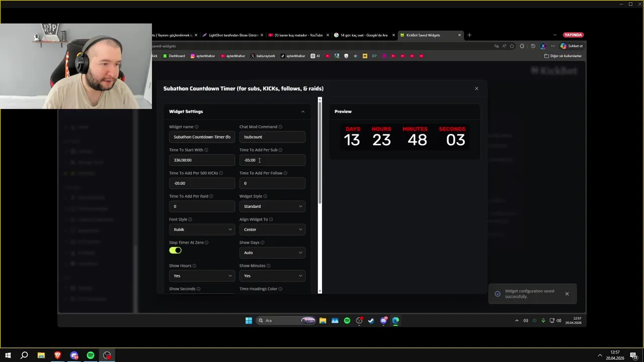Show info icon for Time To Add Per Sub
Image resolution: width=644 pixels, height=362 pixels.
pos(280,150)
